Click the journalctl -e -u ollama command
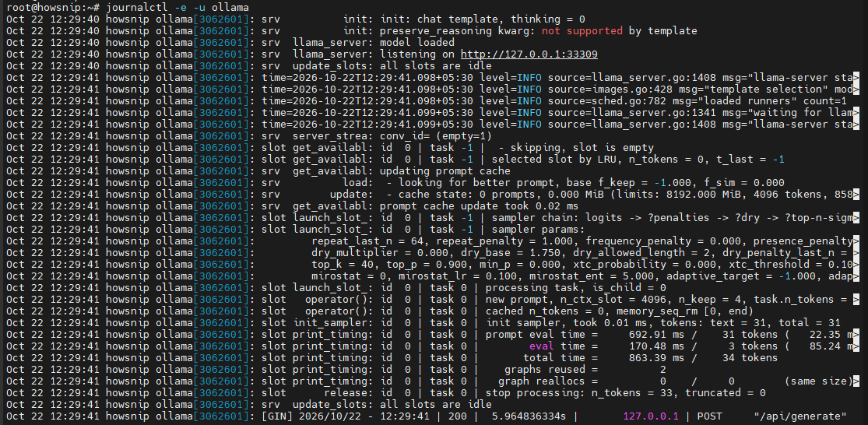The width and height of the screenshot is (868, 425). (177, 7)
